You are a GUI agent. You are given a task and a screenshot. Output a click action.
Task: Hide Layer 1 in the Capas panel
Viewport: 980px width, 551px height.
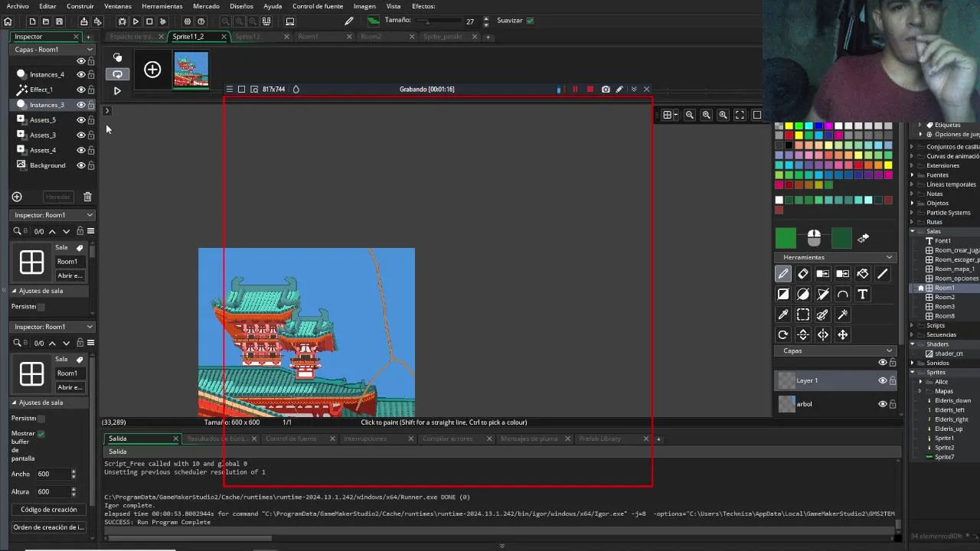click(x=882, y=380)
